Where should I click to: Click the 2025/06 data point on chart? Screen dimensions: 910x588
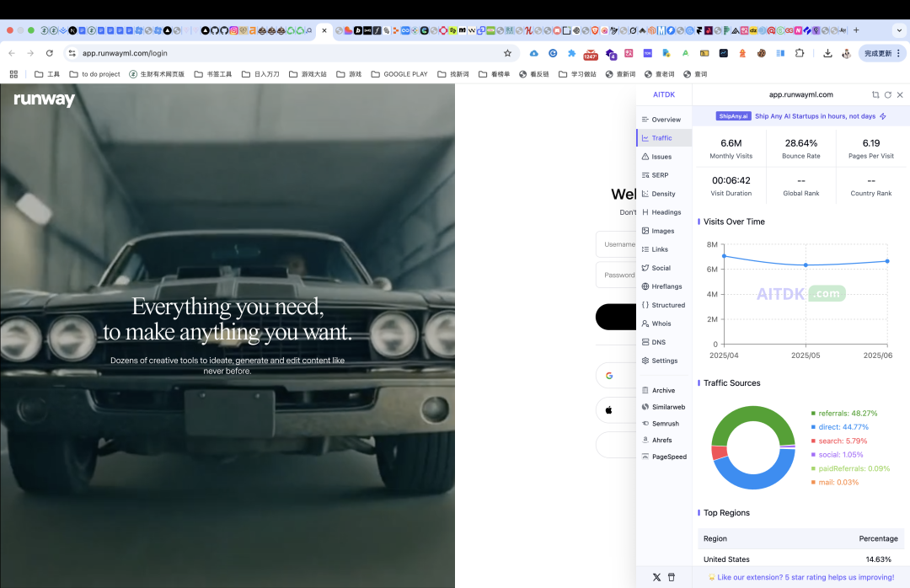tap(887, 261)
